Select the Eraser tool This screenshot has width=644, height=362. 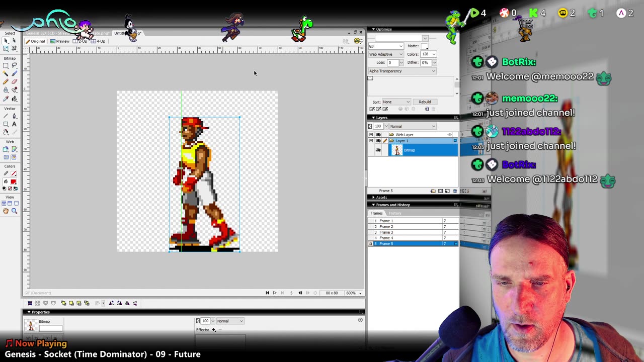pos(14,81)
